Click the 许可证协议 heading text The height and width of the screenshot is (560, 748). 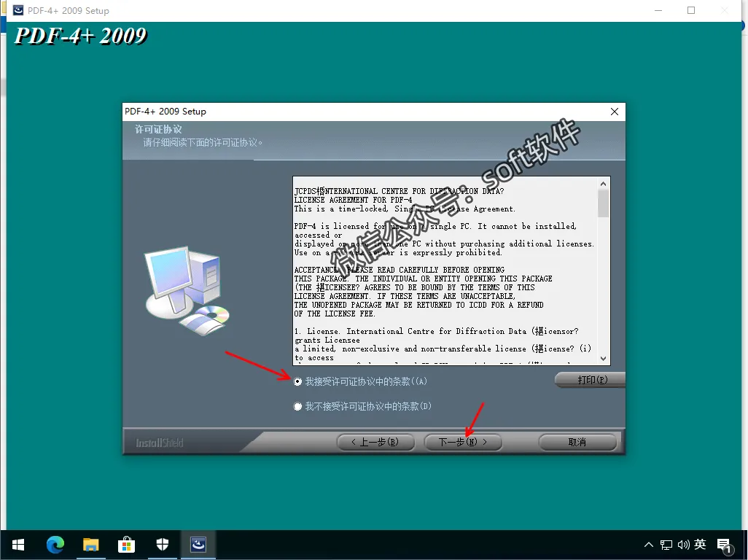click(x=158, y=129)
